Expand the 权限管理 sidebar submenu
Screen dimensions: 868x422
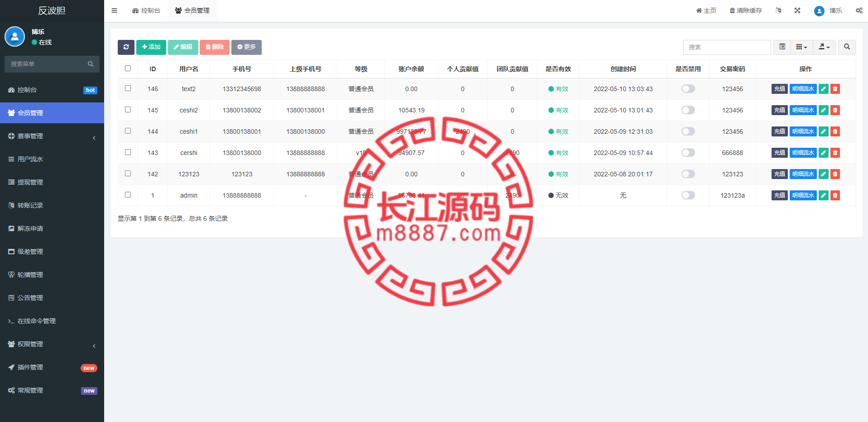click(52, 344)
